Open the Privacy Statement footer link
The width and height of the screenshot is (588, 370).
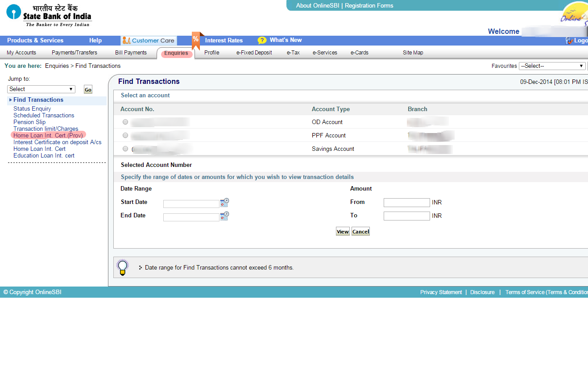tap(441, 292)
